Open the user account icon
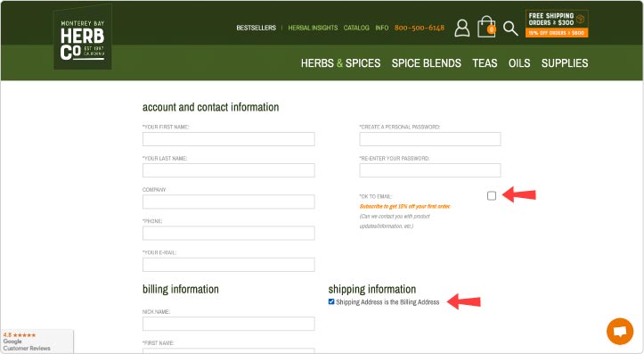Image resolution: width=644 pixels, height=354 pixels. (x=462, y=28)
